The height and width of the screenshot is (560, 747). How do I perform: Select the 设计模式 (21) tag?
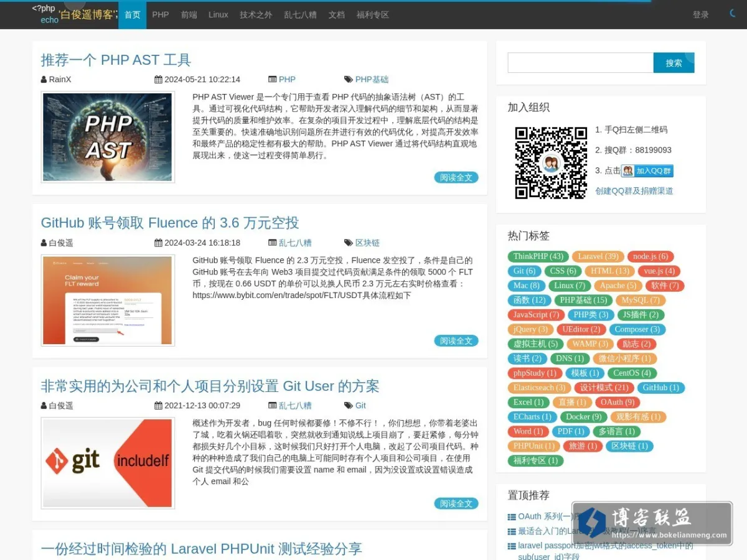pyautogui.click(x=603, y=388)
